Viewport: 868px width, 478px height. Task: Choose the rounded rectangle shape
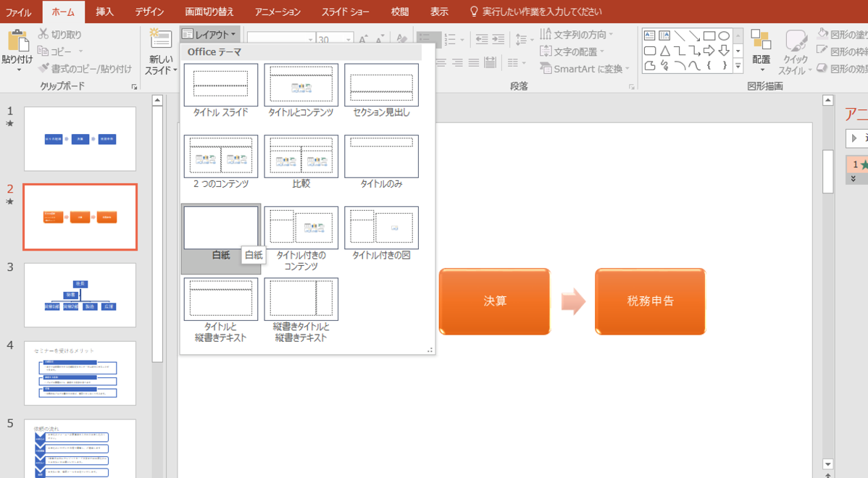(650, 51)
